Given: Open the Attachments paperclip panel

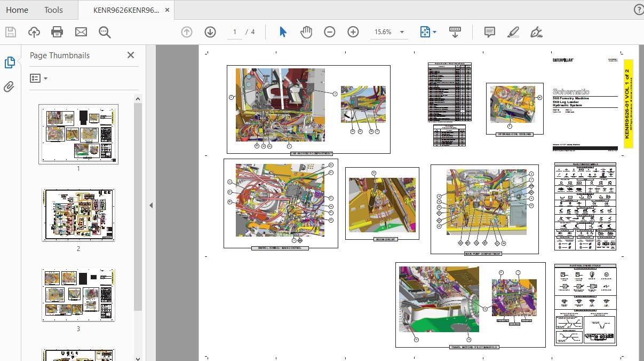Looking at the screenshot, I should tap(10, 87).
